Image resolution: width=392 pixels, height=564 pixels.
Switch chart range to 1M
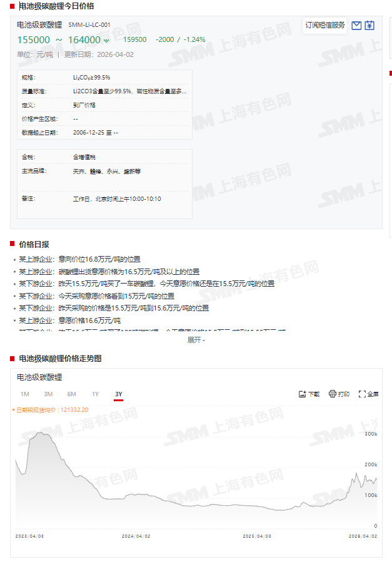[25, 394]
